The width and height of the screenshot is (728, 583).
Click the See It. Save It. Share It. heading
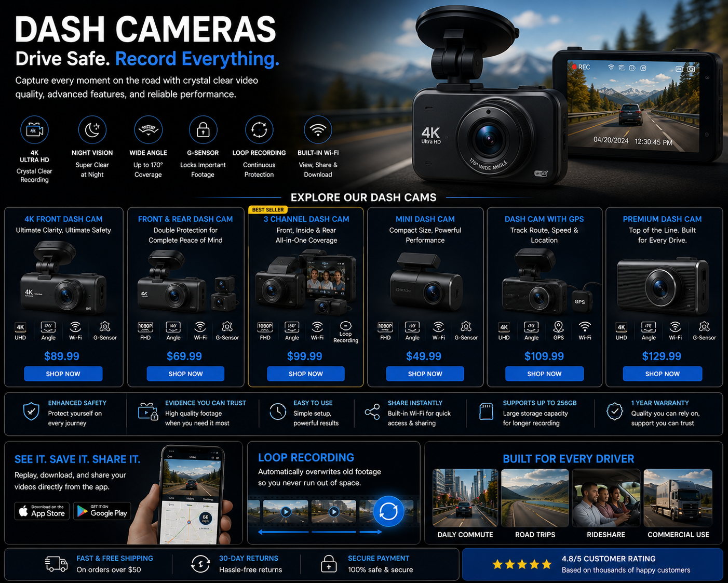point(77,459)
